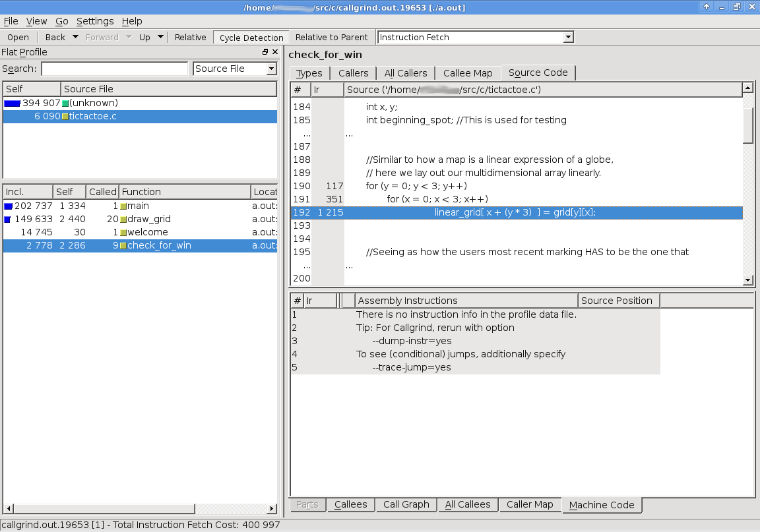760x532 pixels.
Task: Click the green icon beside (unknown) source file
Action: click(x=65, y=103)
